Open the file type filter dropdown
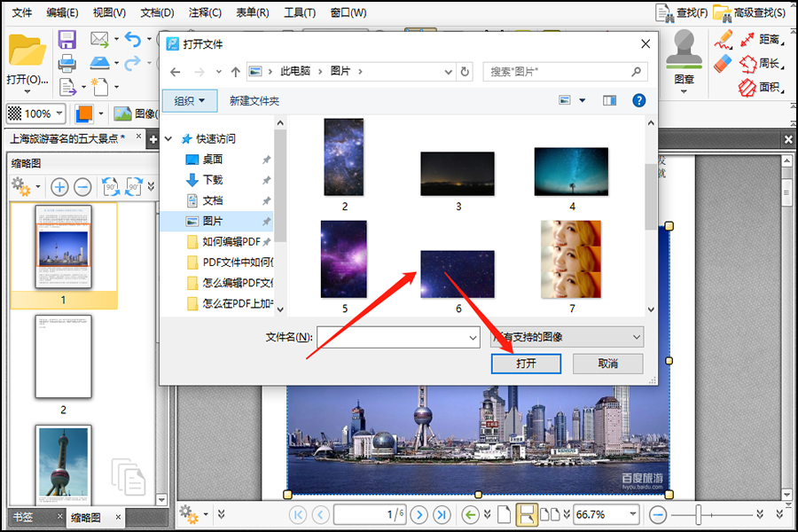Screen dimensions: 798x532 567,337
